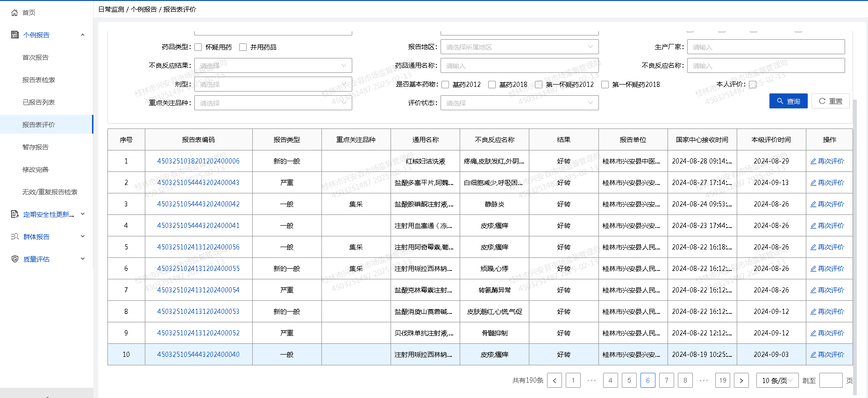Click the 定期安全性更新 document icon
868x398 pixels.
(15, 214)
